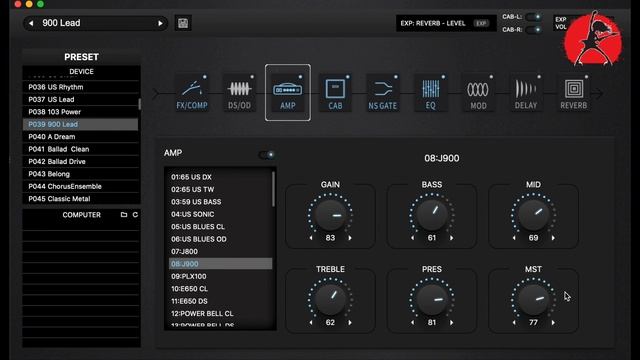Select preset P041 Ballad Clean

pos(80,149)
